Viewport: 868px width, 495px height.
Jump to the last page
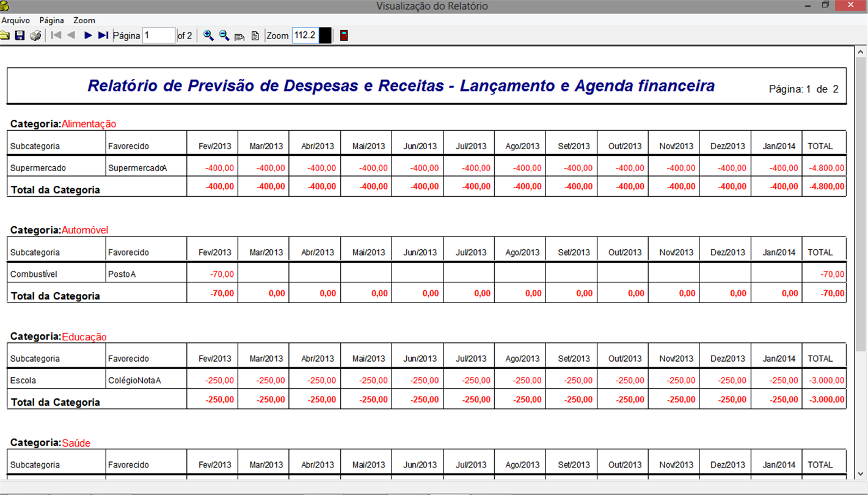[103, 35]
